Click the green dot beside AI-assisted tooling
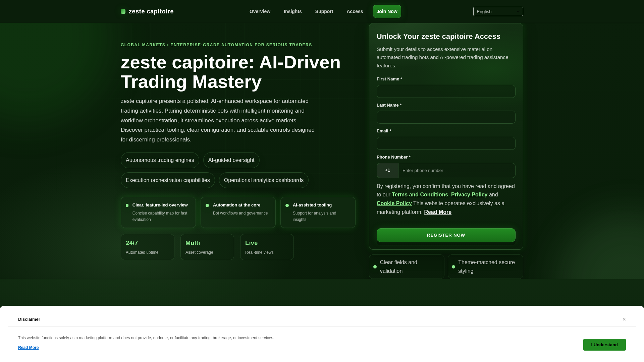644x362 pixels. [287, 205]
